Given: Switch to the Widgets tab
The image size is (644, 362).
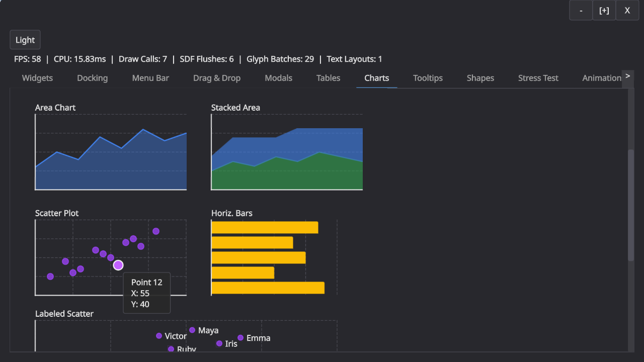Looking at the screenshot, I should (x=37, y=78).
